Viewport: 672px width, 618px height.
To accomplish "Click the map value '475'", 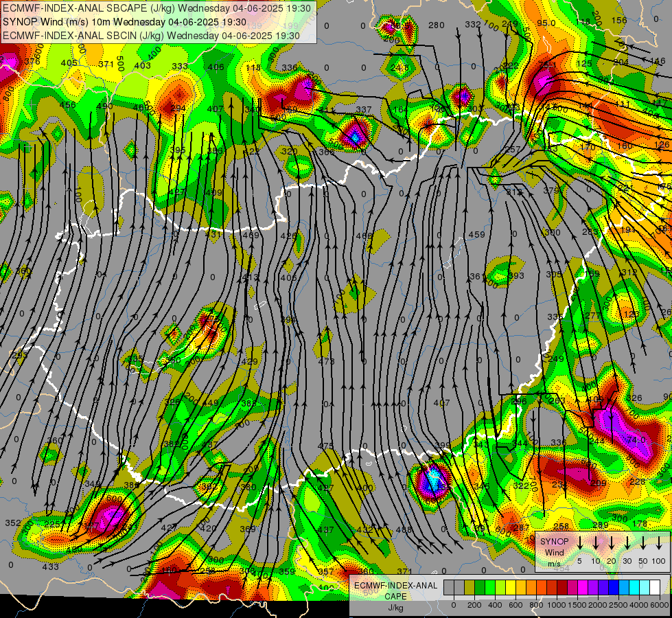I will pyautogui.click(x=326, y=446).
